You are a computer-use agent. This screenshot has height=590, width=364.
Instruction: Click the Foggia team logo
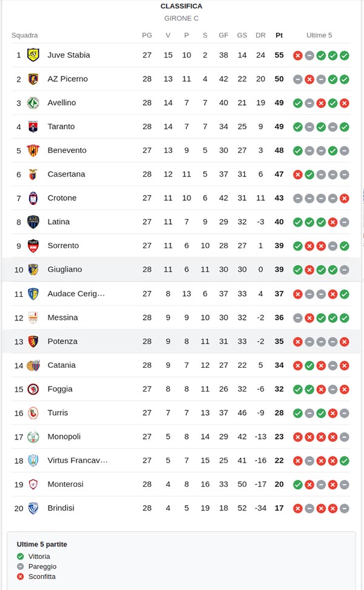click(x=33, y=389)
